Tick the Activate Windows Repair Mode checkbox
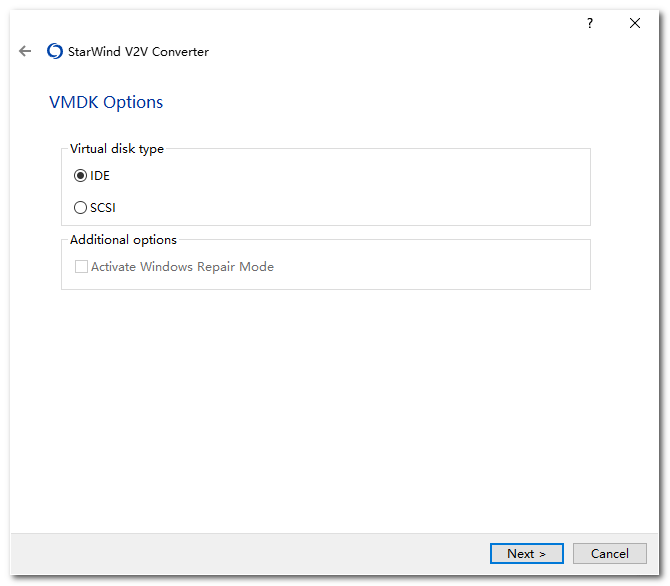The height and width of the screenshot is (586, 670). pos(82,267)
